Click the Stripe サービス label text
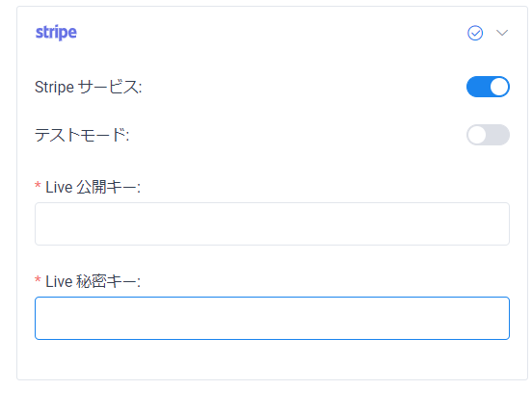 [89, 87]
